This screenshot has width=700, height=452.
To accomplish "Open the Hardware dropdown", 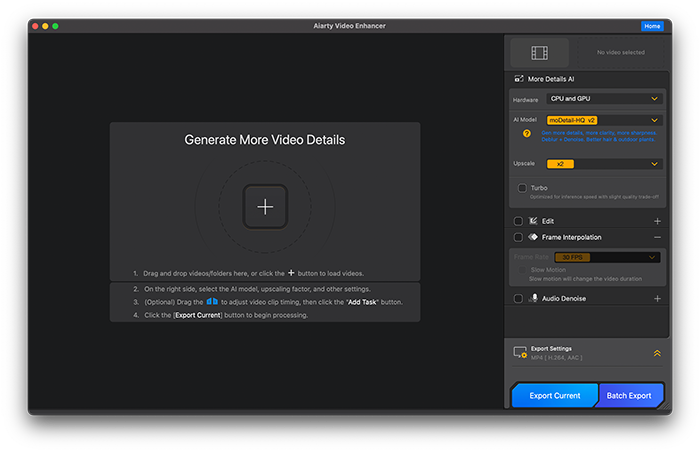I will coord(604,99).
